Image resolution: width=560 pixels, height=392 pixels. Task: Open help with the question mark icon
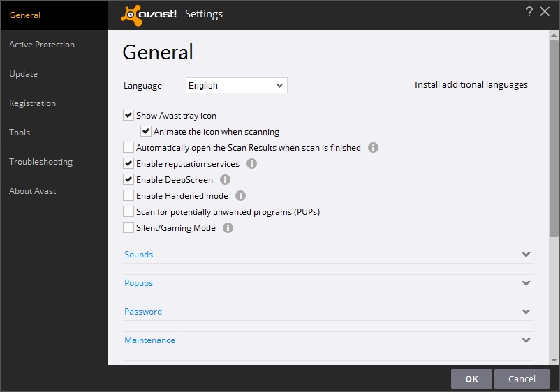tap(529, 12)
